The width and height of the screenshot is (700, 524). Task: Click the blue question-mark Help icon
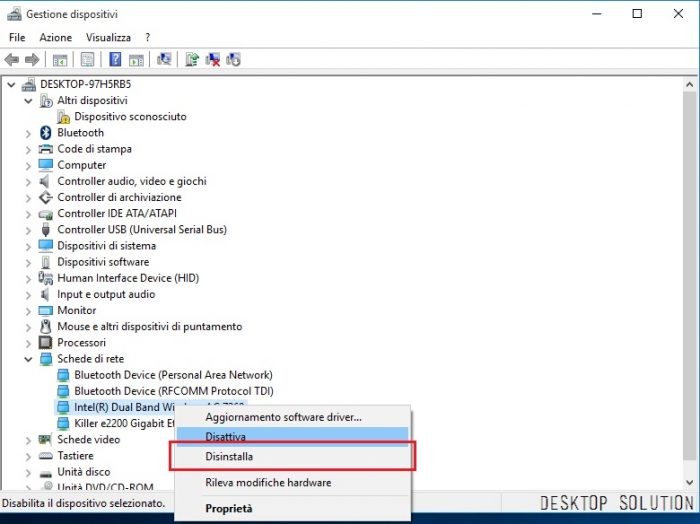pyautogui.click(x=115, y=59)
